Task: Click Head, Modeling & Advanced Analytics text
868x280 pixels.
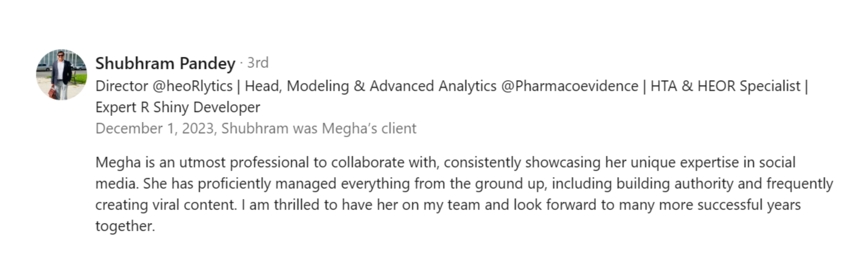Action: tap(370, 86)
